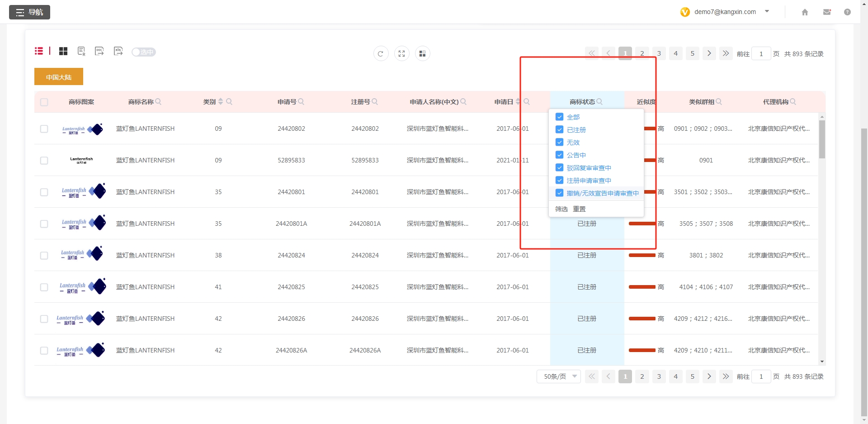
Task: Enter fullscreen view mode
Action: (401, 53)
